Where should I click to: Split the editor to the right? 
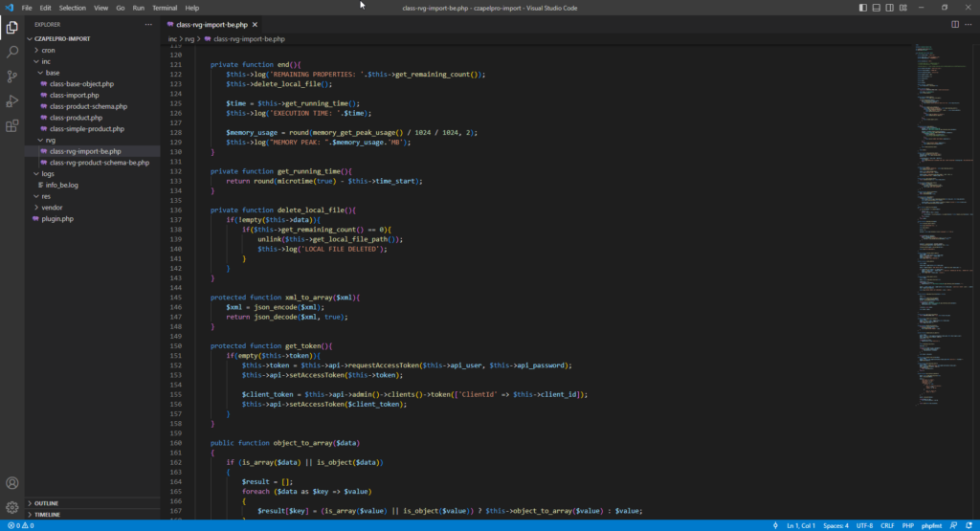click(955, 24)
